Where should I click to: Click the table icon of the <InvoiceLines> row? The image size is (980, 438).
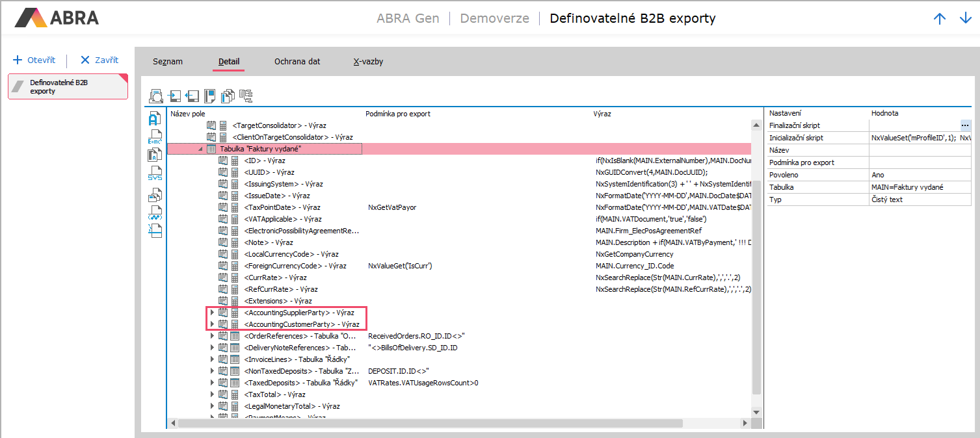(x=235, y=359)
